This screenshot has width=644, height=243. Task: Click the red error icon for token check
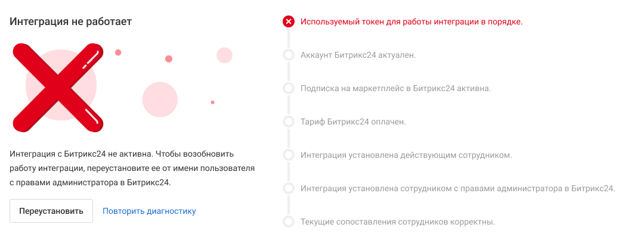(289, 22)
